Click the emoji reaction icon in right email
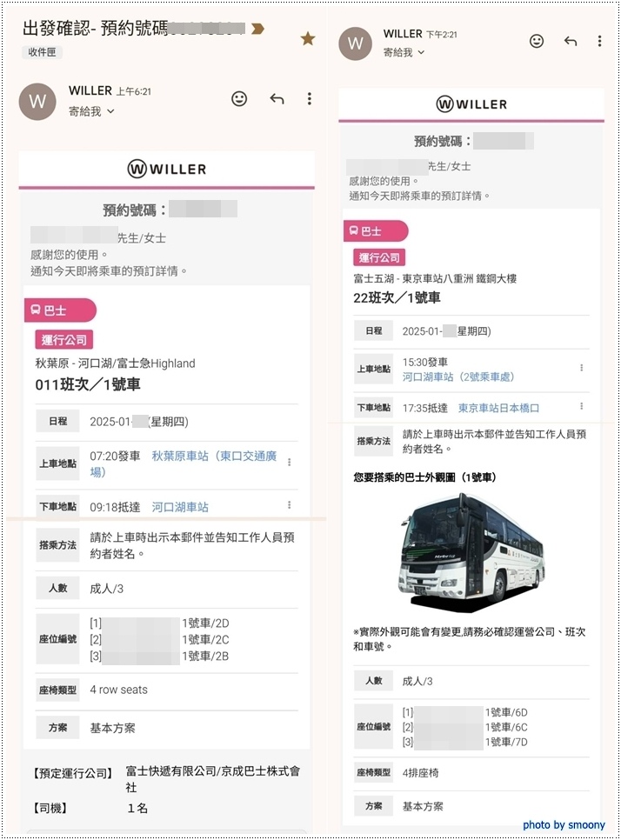This screenshot has height=840, width=621. coord(537,41)
